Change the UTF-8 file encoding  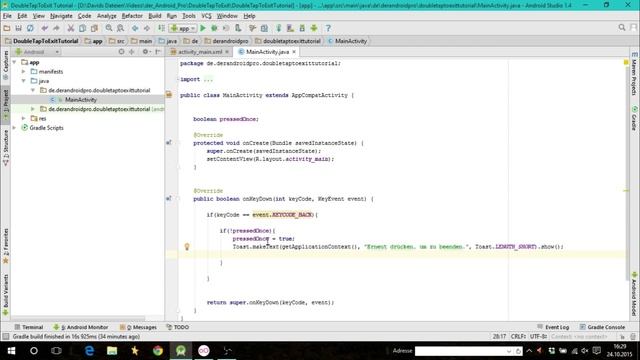coord(539,336)
